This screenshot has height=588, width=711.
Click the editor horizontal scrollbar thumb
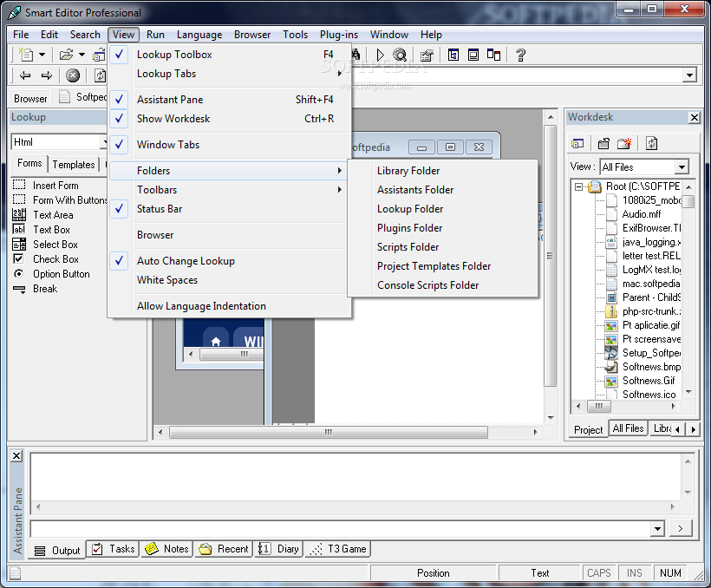click(329, 433)
